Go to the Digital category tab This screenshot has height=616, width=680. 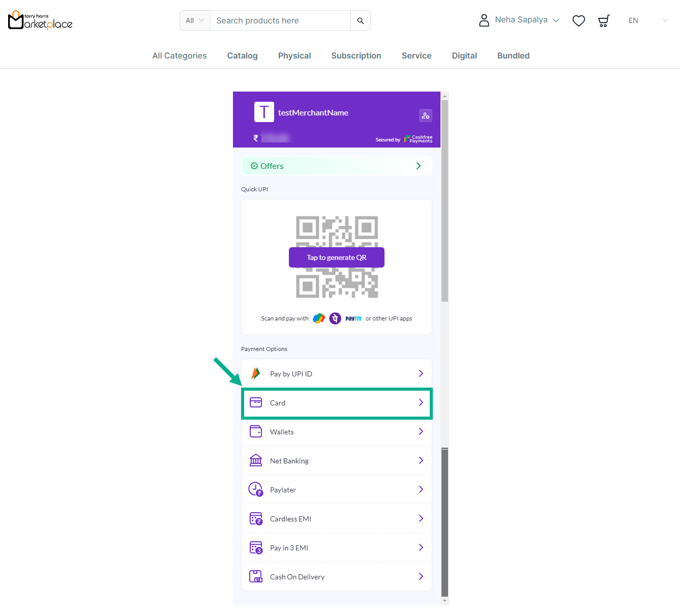coord(464,56)
